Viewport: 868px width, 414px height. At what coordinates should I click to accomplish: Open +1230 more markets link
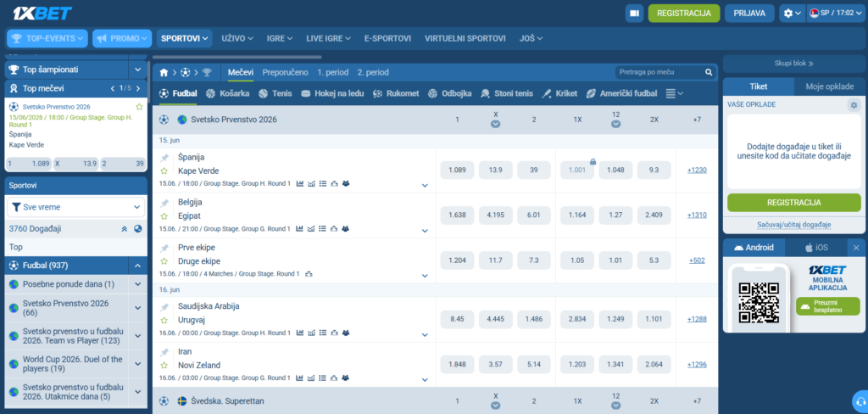pos(697,171)
